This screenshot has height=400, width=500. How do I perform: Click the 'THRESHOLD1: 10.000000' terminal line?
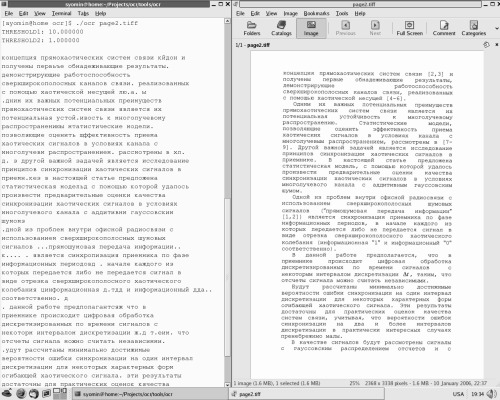point(42,32)
